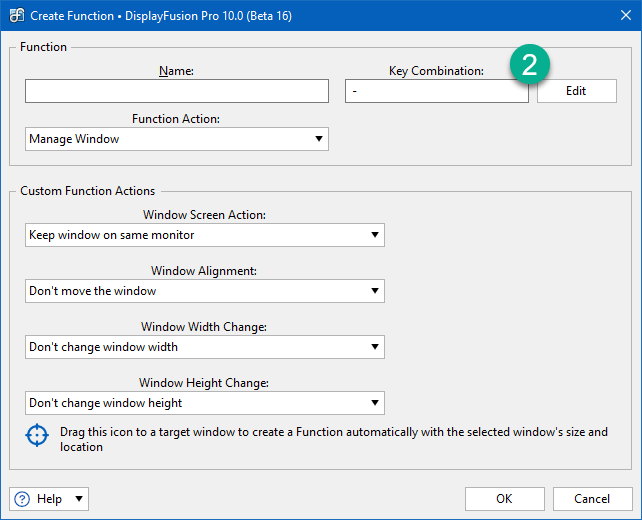This screenshot has height=520, width=642.
Task: Open the Help button dropdown arrow
Action: click(79, 499)
